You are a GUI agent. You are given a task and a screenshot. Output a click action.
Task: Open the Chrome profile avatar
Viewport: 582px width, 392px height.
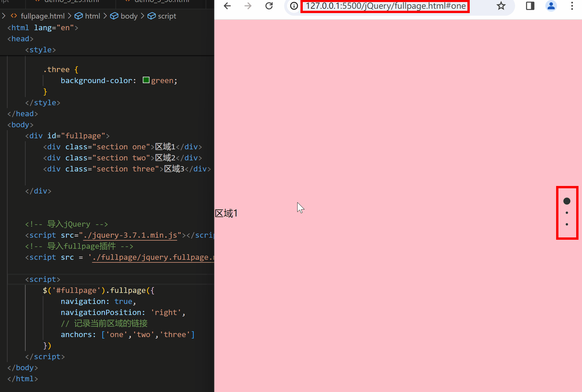551,6
